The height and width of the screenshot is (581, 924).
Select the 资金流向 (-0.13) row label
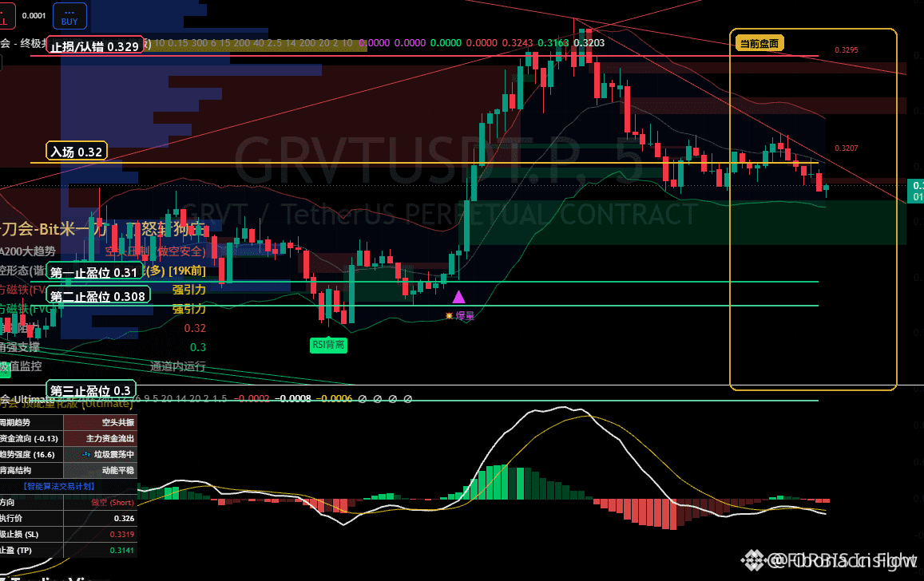pos(29,439)
